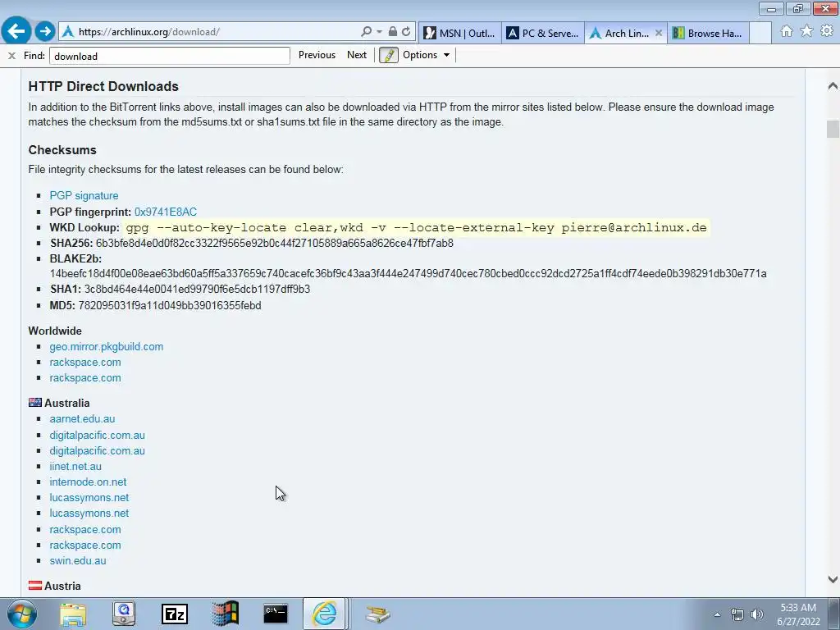Image resolution: width=840 pixels, height=630 pixels.
Task: Go forward with the browser forward arrow
Action: (45, 31)
